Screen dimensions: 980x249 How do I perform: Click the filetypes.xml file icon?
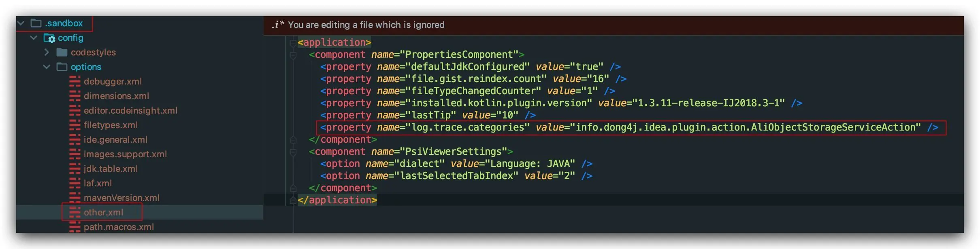[75, 125]
